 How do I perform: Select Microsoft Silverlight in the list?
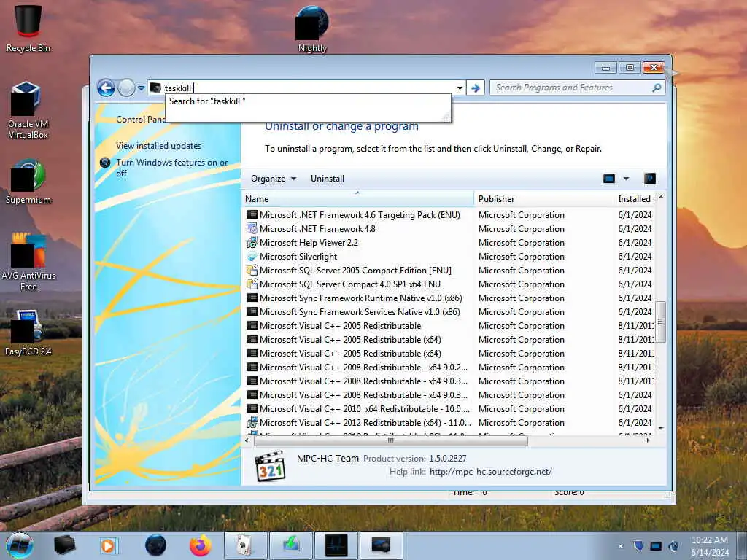coord(298,256)
